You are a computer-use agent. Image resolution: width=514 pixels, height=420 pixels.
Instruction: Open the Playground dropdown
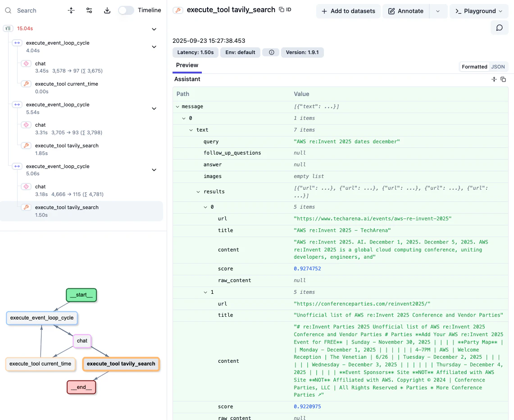(x=479, y=11)
